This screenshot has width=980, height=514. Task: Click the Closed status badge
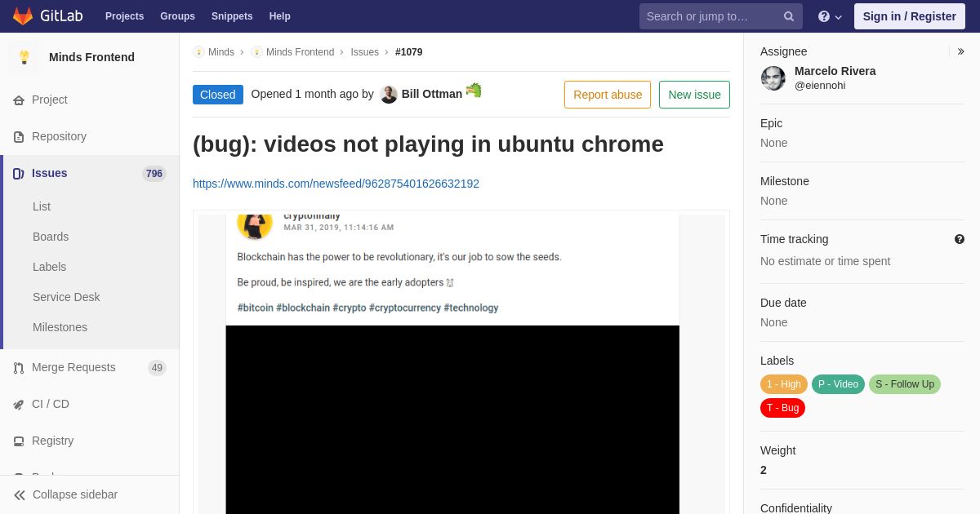click(x=218, y=95)
